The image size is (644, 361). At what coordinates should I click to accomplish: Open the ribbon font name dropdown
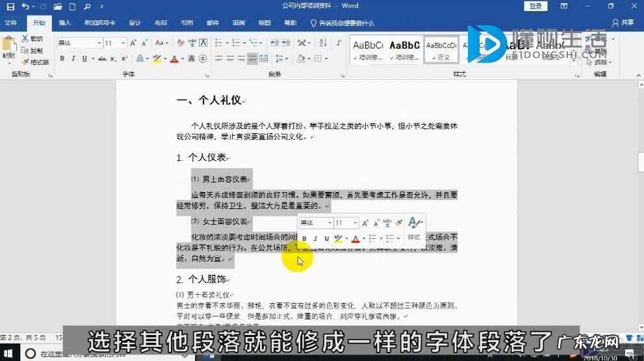click(99, 43)
